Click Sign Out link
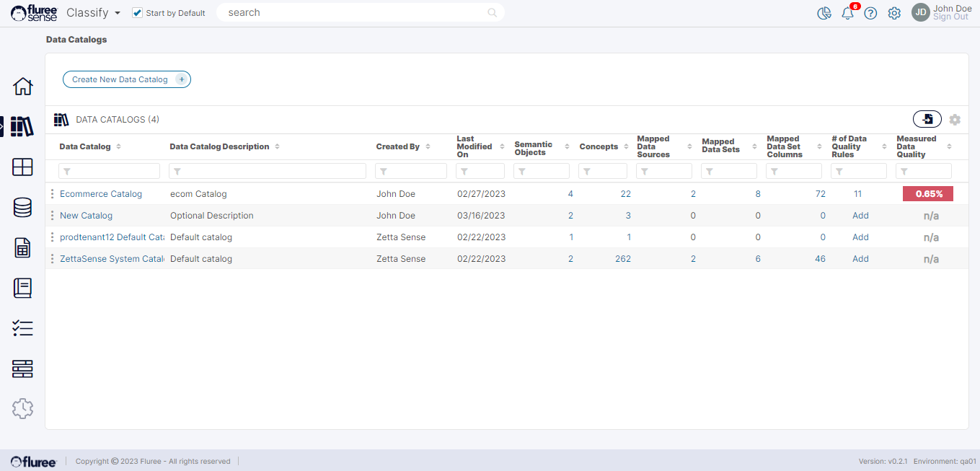980x471 pixels. [x=950, y=17]
